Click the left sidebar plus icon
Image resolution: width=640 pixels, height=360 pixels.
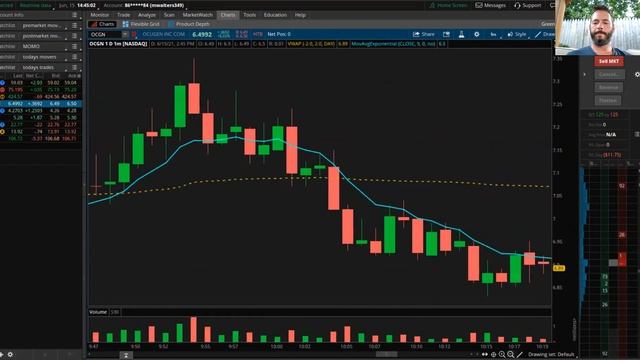(2, 355)
